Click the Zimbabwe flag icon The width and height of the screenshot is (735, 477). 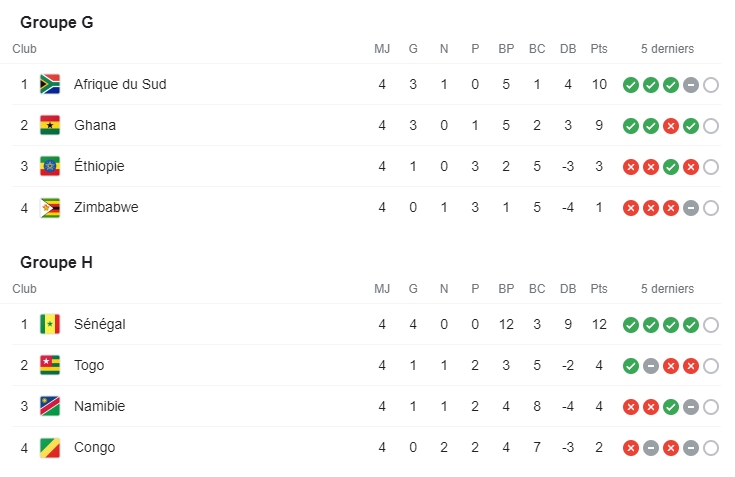(x=50, y=208)
